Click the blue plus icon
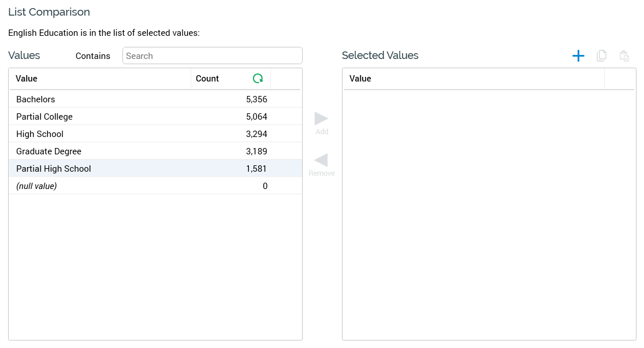This screenshot has width=644, height=348. [x=578, y=55]
